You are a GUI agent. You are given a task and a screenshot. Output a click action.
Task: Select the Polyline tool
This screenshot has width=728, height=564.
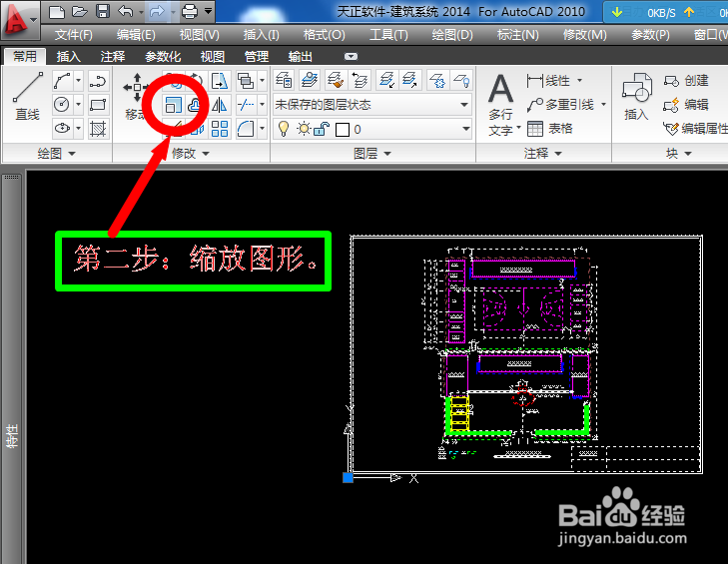point(98,81)
